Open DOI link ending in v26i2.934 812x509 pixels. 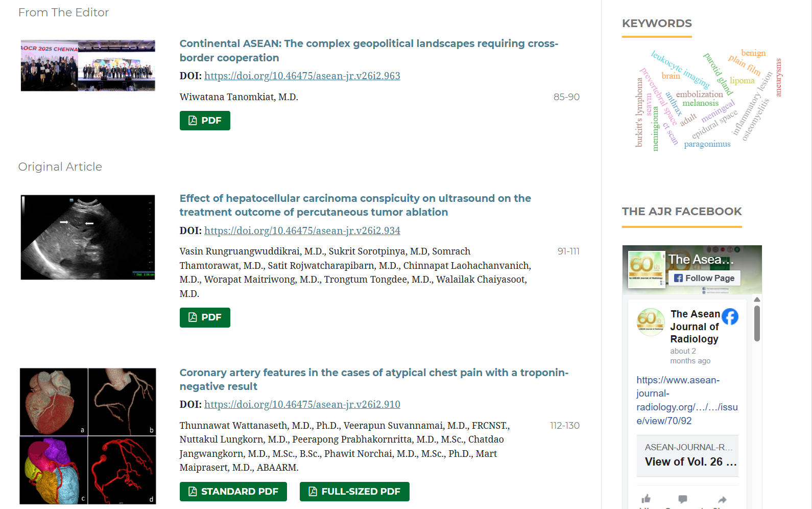(x=302, y=230)
